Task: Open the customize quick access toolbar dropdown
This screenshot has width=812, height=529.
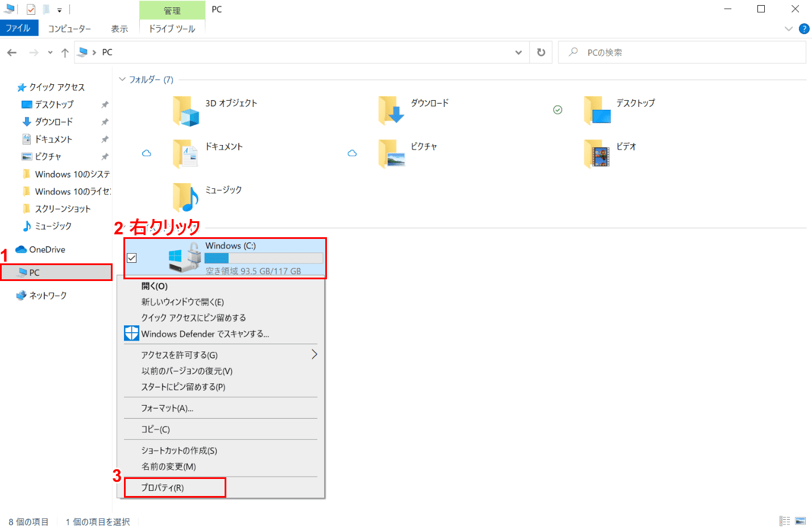Action: (59, 10)
